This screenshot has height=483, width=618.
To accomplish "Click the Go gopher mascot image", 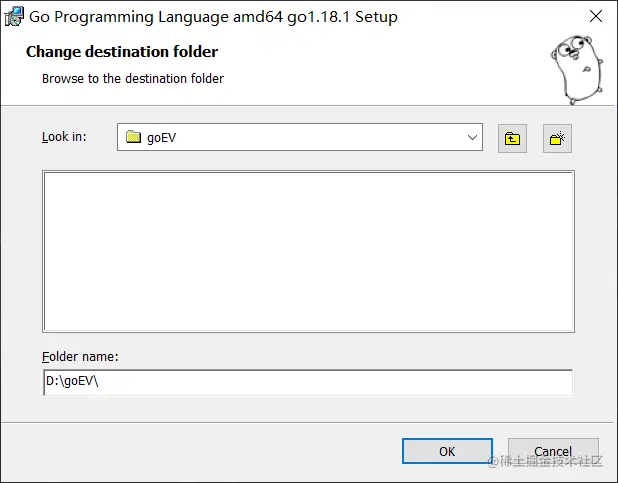I will pos(577,69).
